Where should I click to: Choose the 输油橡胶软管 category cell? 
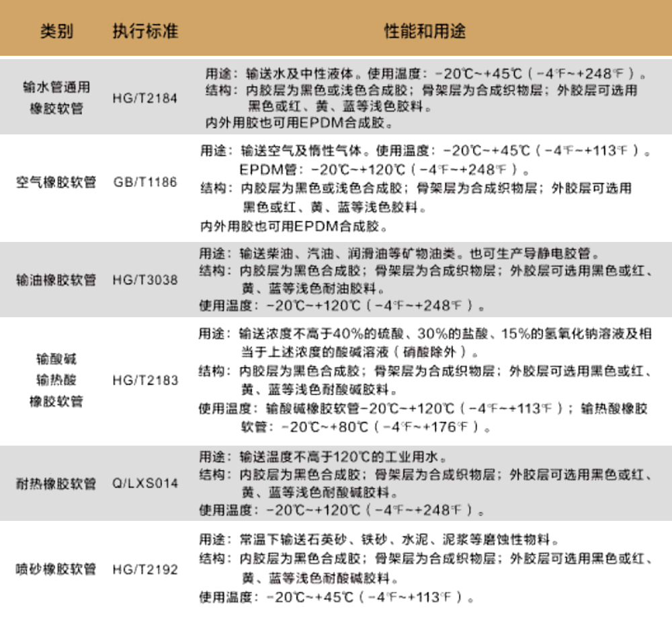(56, 280)
